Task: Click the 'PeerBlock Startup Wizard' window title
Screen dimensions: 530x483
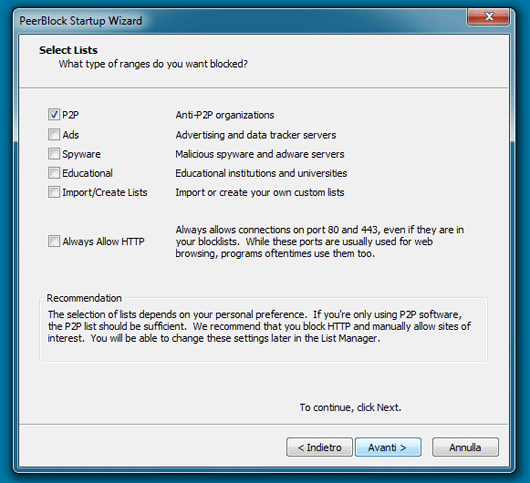Action: pyautogui.click(x=80, y=21)
